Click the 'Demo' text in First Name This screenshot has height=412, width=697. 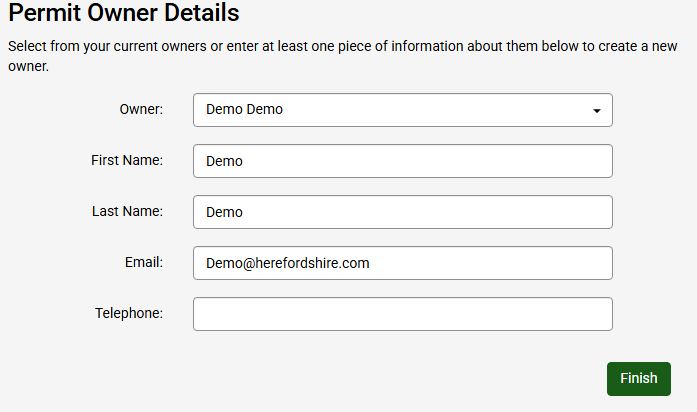click(224, 161)
